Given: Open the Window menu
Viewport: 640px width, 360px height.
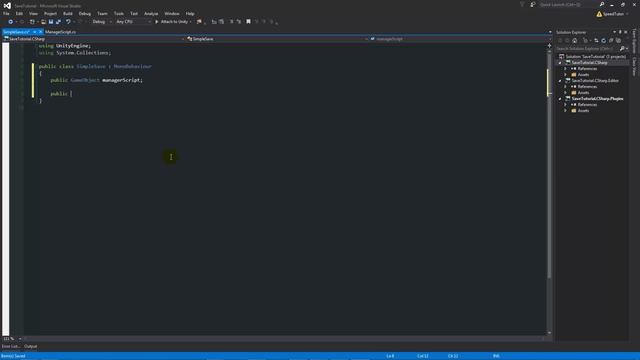Looking at the screenshot, I should coord(172,13).
